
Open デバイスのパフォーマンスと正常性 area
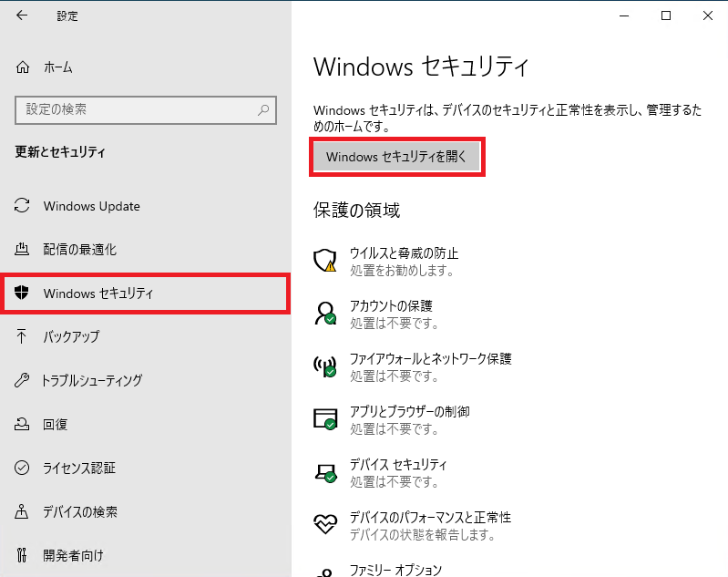pos(430,518)
